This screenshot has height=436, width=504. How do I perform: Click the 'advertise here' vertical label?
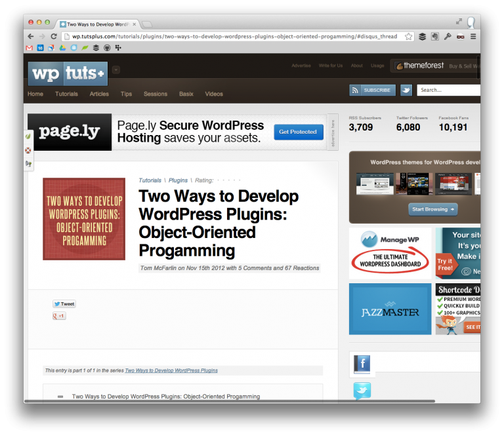point(333,132)
